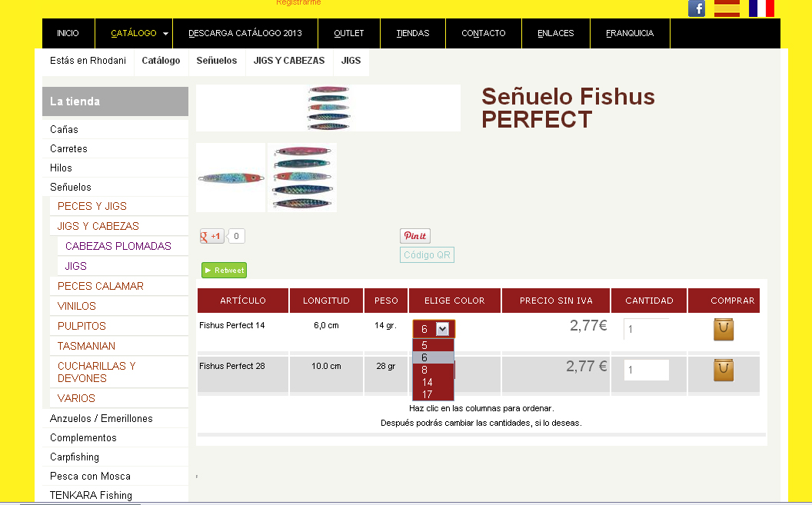Open CABEZAS PLOMADAS subcategory

coord(123,246)
